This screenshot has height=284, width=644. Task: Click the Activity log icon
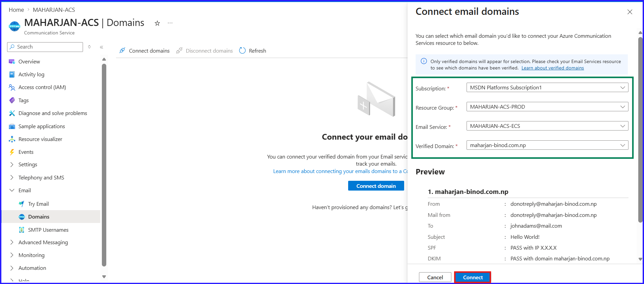[x=12, y=75]
